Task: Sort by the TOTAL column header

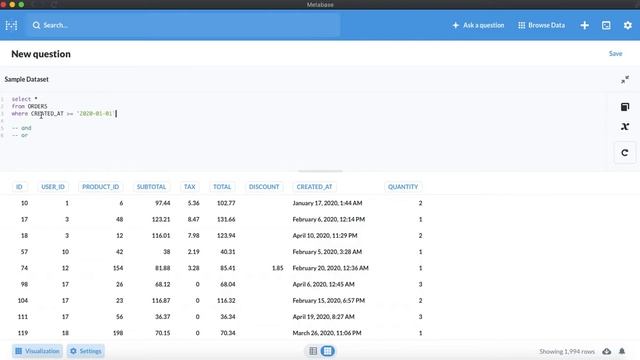Action: 222,187
